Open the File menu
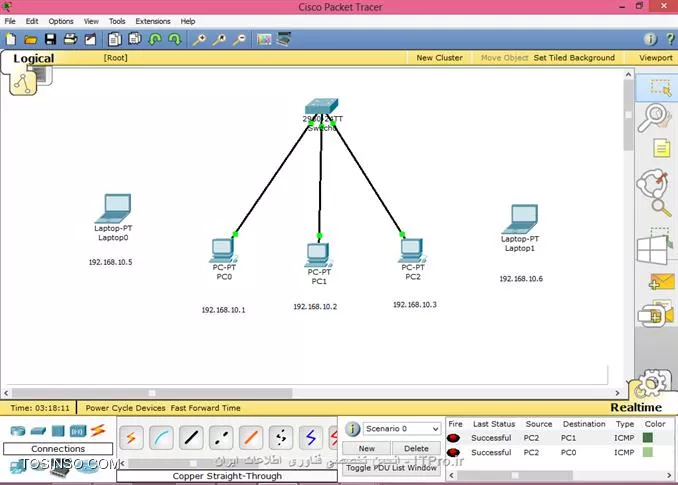This screenshot has height=485, width=678. 10,21
